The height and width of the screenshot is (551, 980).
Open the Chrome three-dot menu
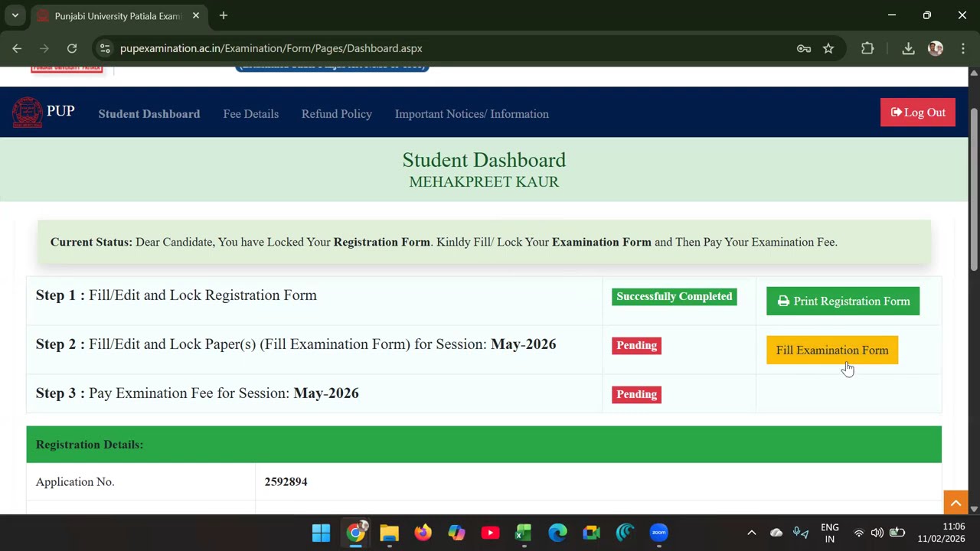pos(963,48)
